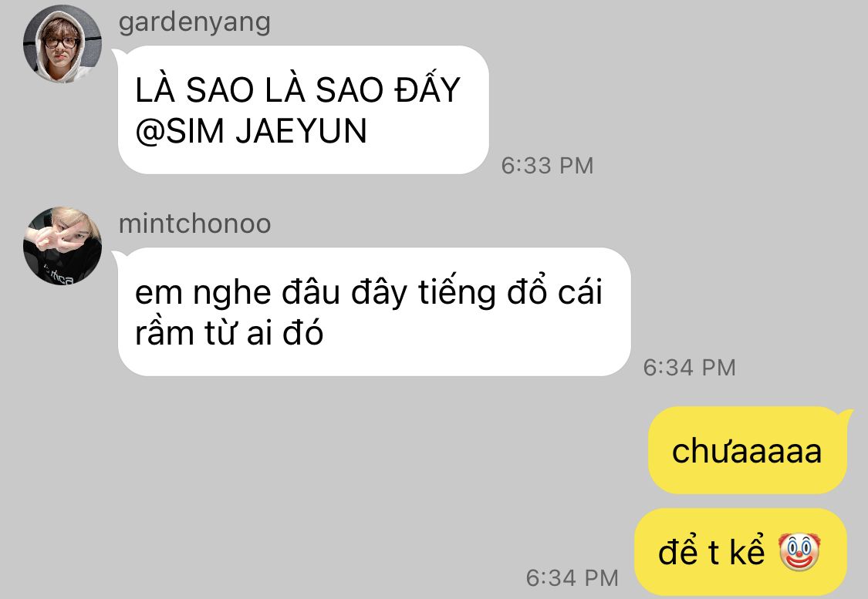This screenshot has width=868, height=599.
Task: Click the 6:34 PM timestamp beside the yellow bubble
Action: tap(572, 578)
